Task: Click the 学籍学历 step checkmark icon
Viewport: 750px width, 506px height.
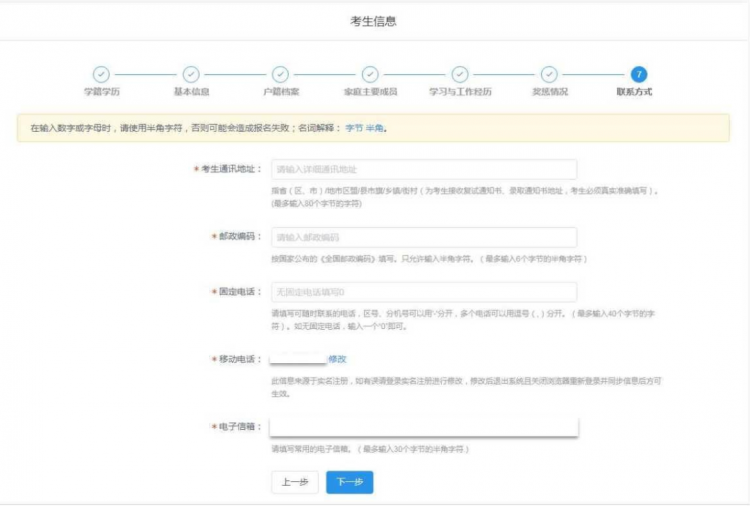Action: (101, 75)
